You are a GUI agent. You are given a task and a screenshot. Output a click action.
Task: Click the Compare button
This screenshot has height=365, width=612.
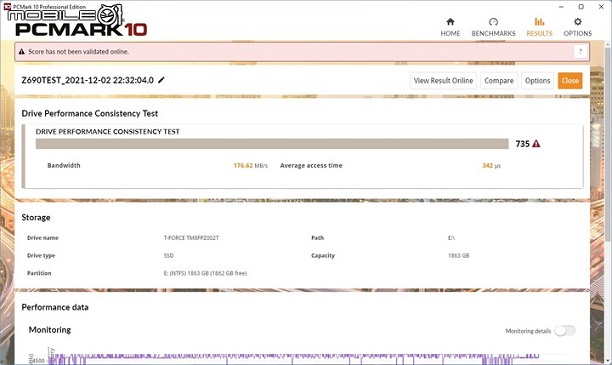(499, 80)
